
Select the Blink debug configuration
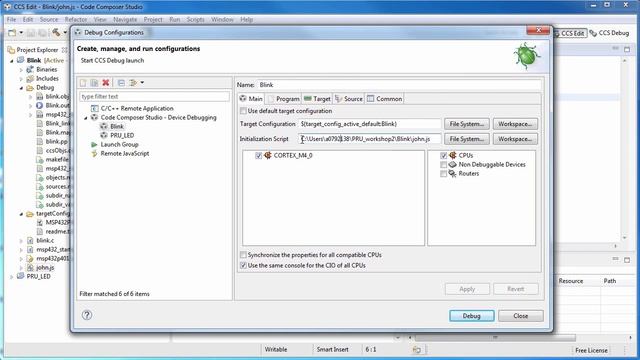point(116,126)
